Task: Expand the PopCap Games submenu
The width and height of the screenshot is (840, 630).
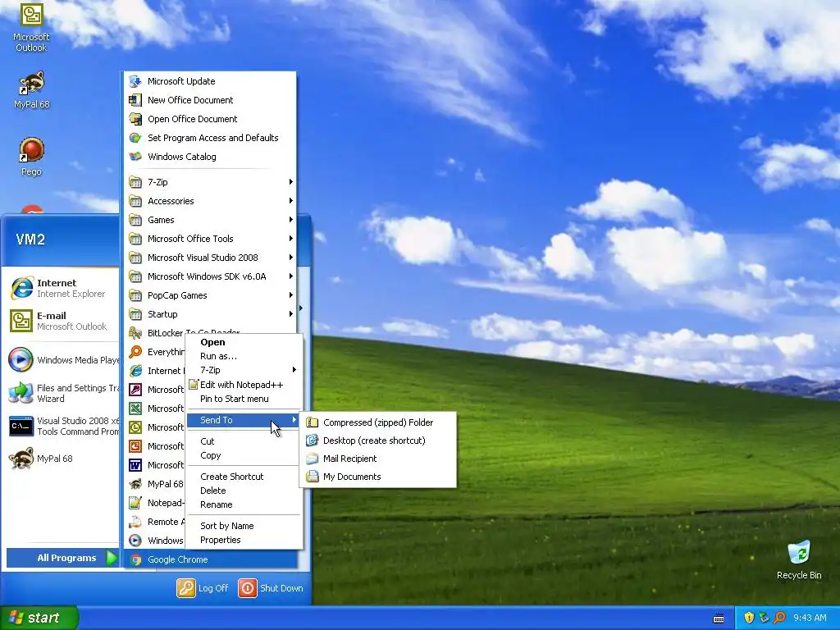Action: (x=210, y=295)
